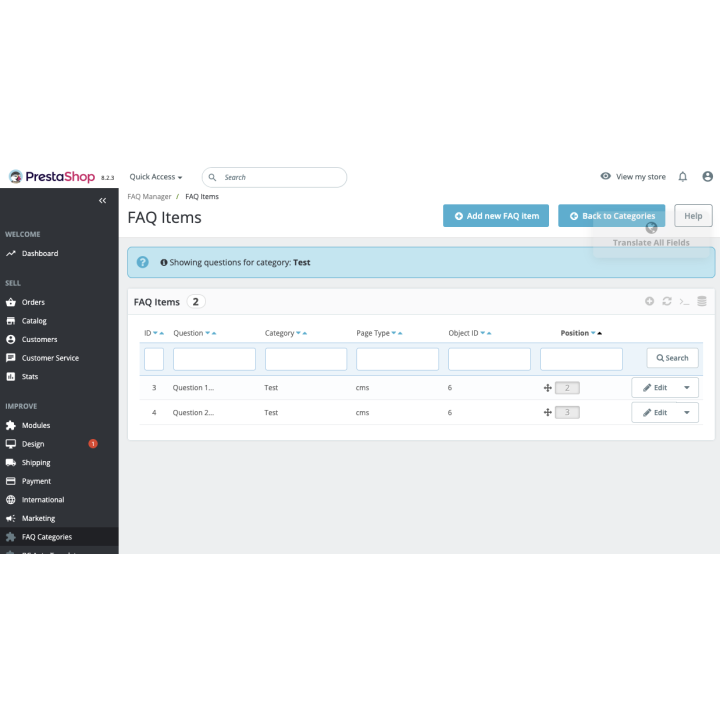
Task: Click the Question column filter field
Action: (214, 358)
